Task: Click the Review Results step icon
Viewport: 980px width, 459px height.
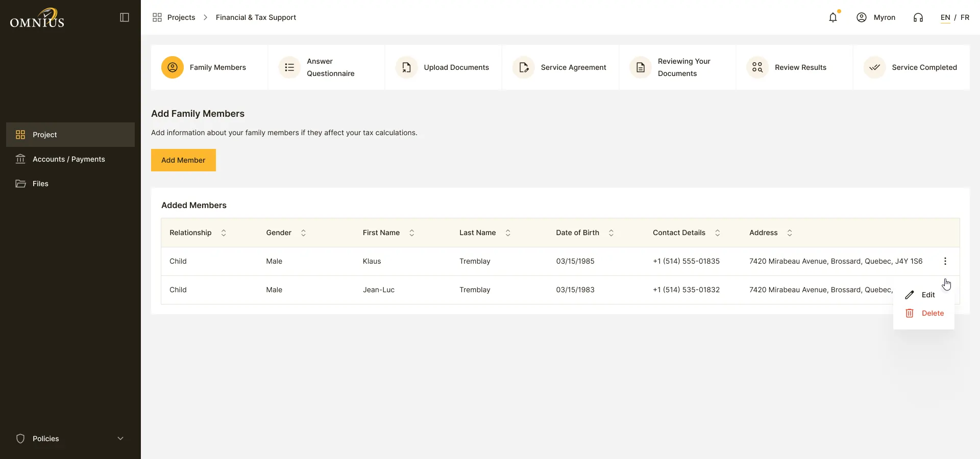Action: tap(757, 67)
